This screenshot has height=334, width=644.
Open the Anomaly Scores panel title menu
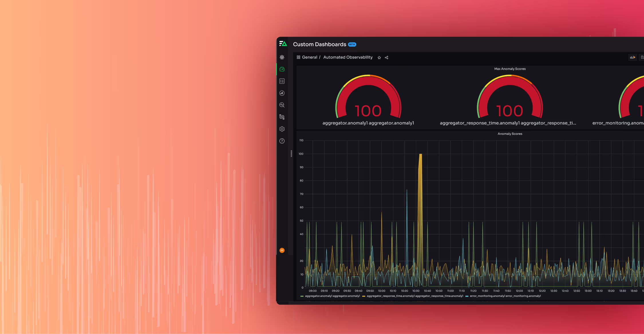[x=509, y=134]
